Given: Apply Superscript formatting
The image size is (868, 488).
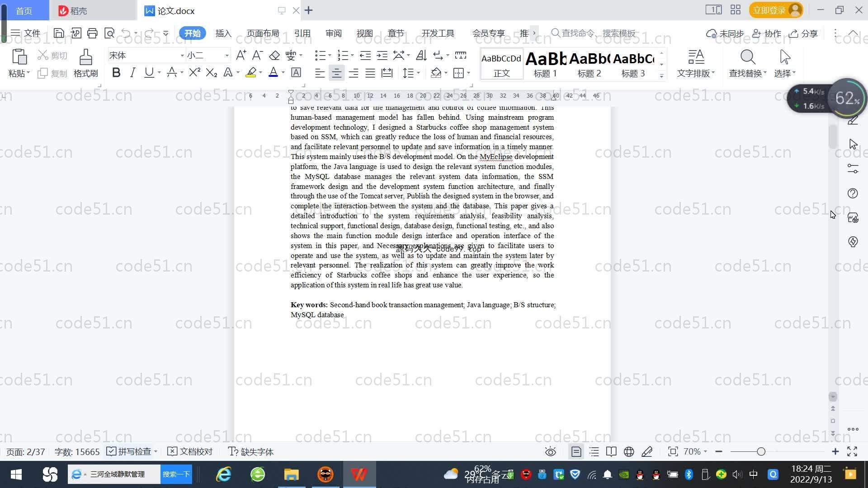Looking at the screenshot, I should click(x=195, y=72).
